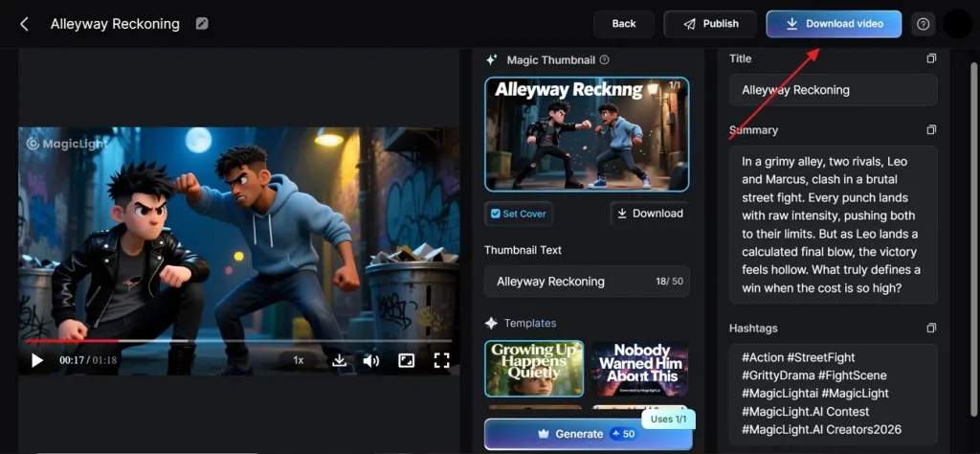Click into the Summary text area
This screenshot has height=454, width=980.
pos(834,225)
